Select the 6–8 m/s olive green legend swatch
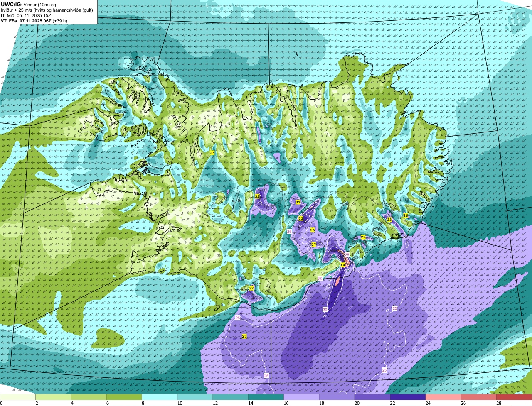This screenshot has width=532, height=406. click(124, 397)
